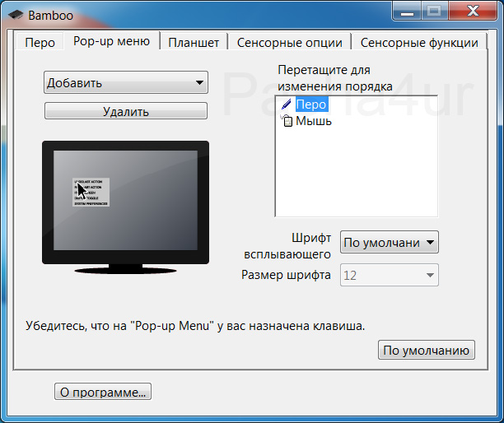Click the pen icon beside Перо

(x=286, y=105)
